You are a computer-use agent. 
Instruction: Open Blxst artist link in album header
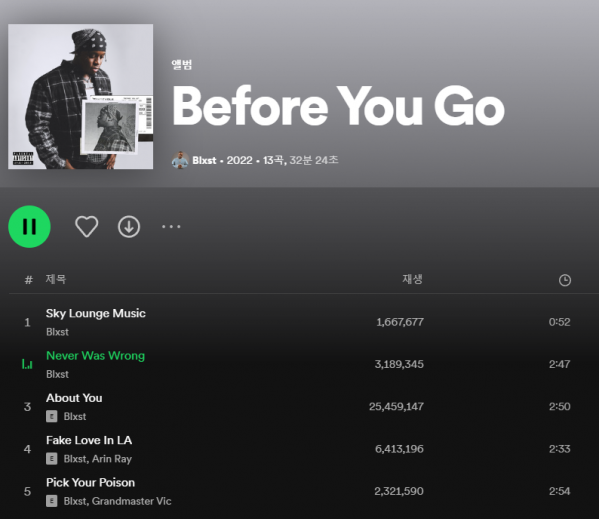click(x=204, y=160)
